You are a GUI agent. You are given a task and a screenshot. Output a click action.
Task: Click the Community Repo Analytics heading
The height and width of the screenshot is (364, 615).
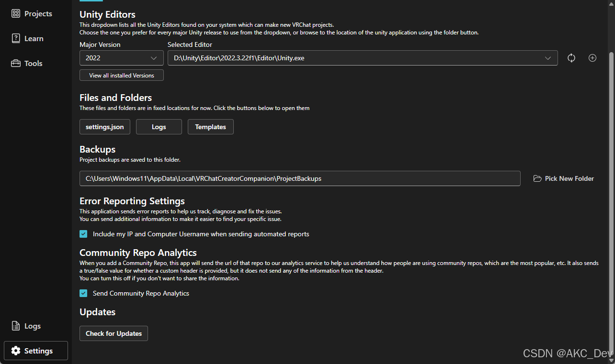[x=138, y=253]
